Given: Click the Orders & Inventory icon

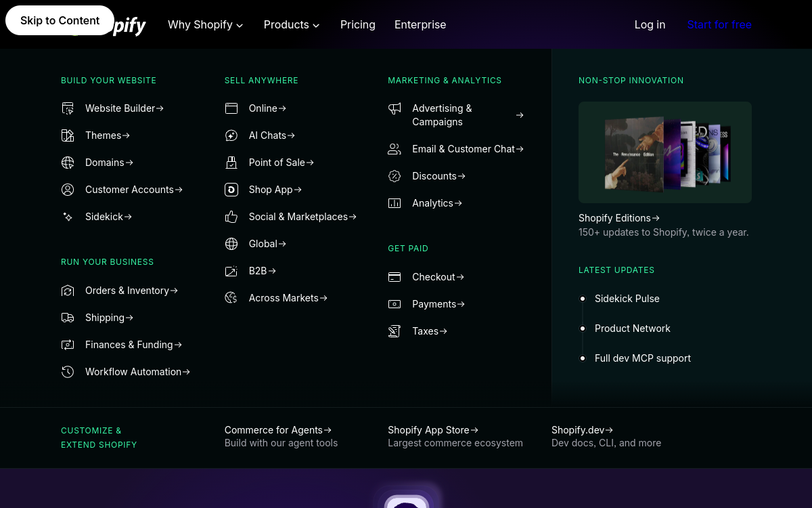Looking at the screenshot, I should [68, 291].
